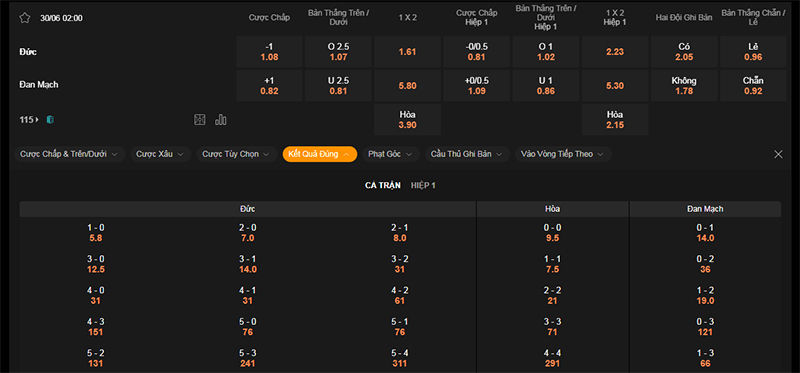Select draw score 3 - 3 at 71
800x373 pixels.
(x=553, y=327)
